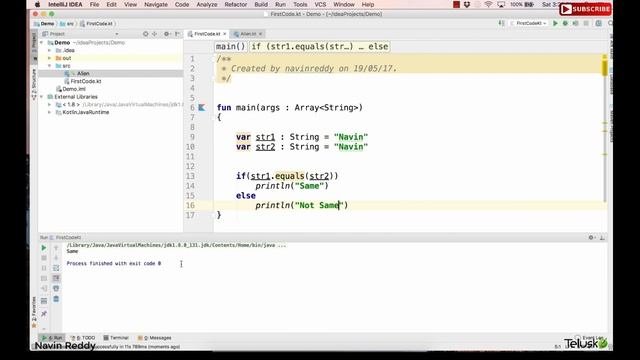Viewport: 640px width, 360px height.
Task: Toggle the Favorites side tab
Action: click(x=34, y=312)
